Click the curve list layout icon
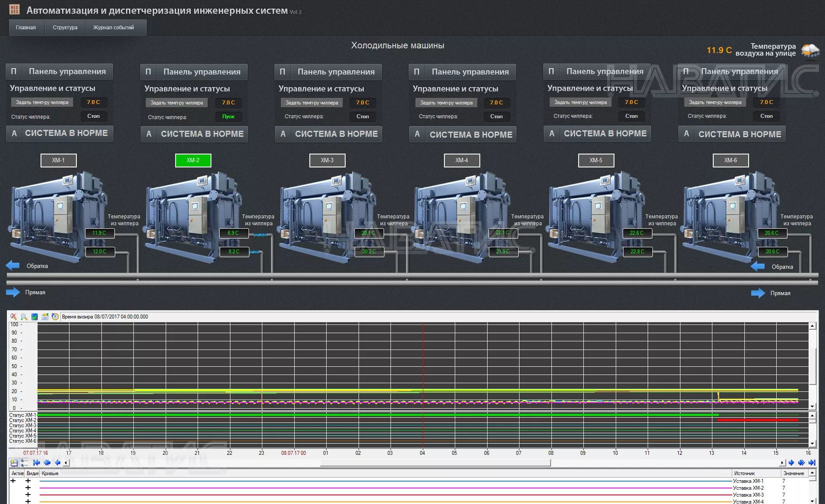Image resolution: width=825 pixels, height=504 pixels. pyautogui.click(x=24, y=463)
